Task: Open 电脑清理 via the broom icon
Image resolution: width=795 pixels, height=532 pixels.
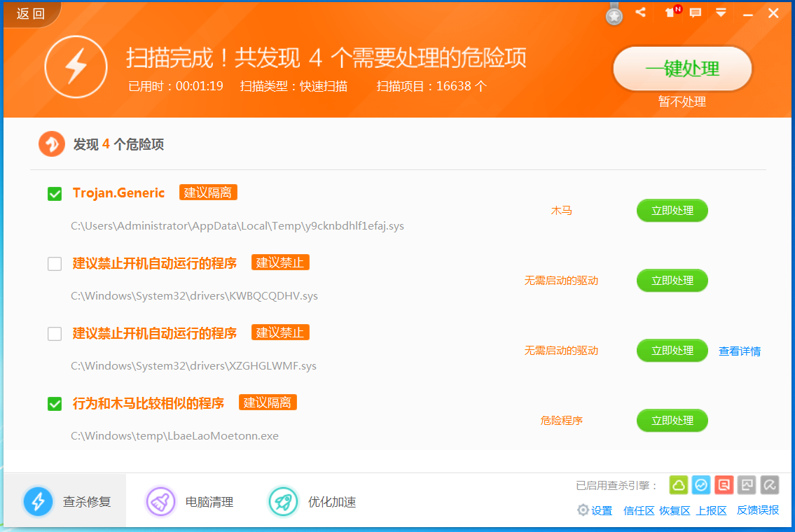Action: [x=160, y=501]
